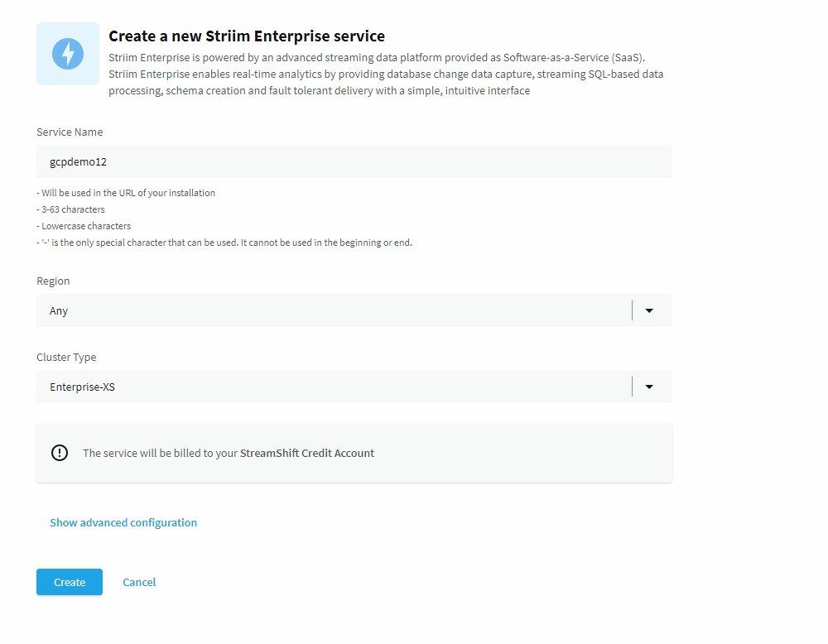The height and width of the screenshot is (644, 828).
Task: Open the Cluster Type dropdown arrow
Action: pos(649,387)
